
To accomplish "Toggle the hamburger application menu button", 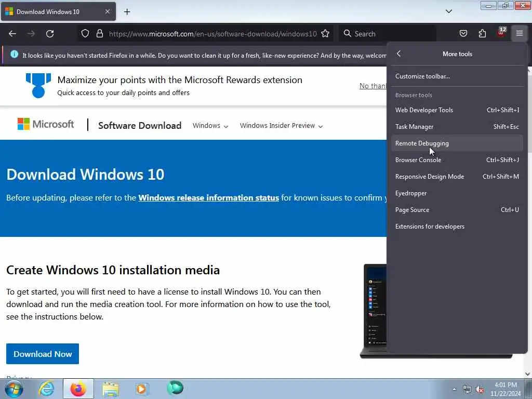I will click(x=519, y=33).
